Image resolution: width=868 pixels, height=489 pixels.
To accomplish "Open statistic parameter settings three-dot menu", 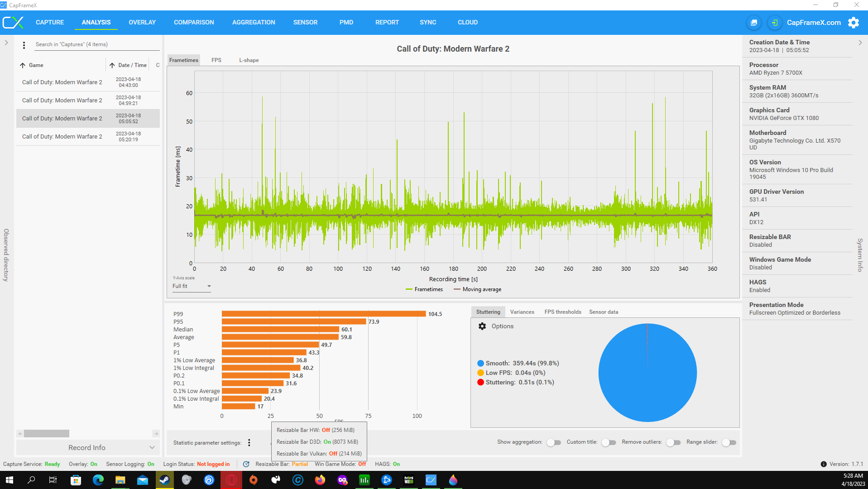I will (249, 443).
